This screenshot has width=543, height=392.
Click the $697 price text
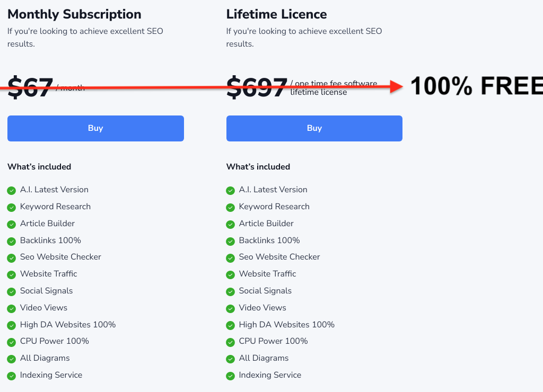(257, 87)
